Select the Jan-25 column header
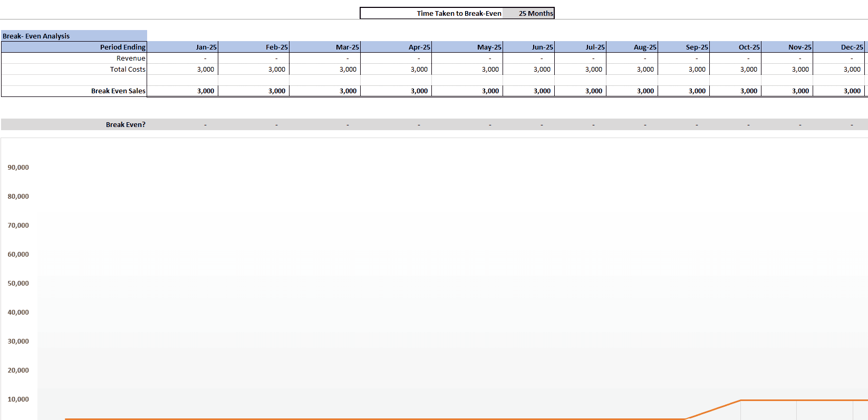Image resolution: width=868 pixels, height=420 pixels. coord(182,47)
